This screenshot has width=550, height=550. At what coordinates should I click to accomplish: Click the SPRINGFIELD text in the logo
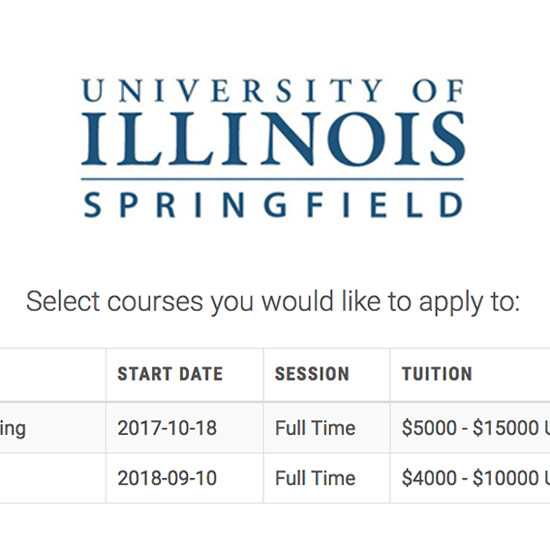pyautogui.click(x=274, y=205)
